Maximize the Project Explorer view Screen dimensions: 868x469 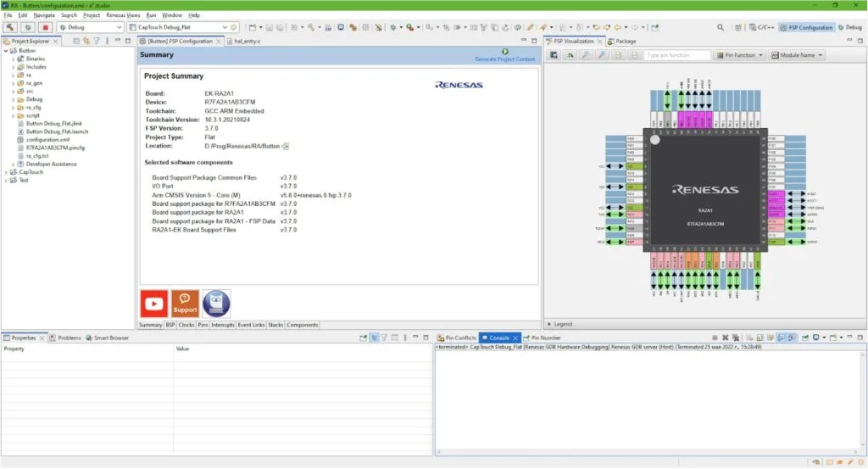(x=128, y=41)
